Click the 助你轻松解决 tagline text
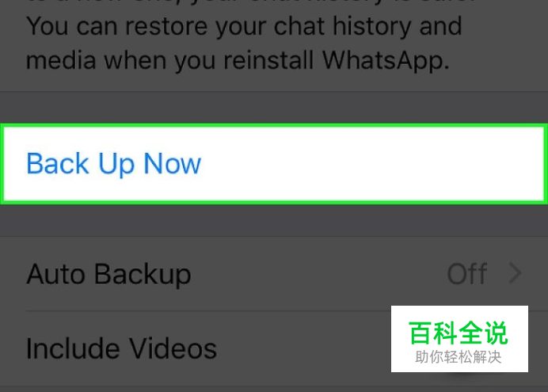The height and width of the screenshot is (392, 548). [459, 357]
